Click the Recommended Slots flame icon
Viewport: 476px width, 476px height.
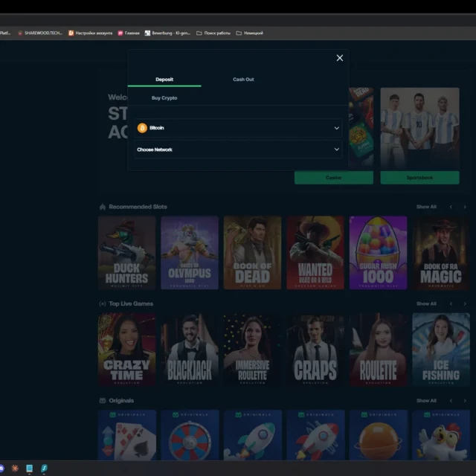103,207
